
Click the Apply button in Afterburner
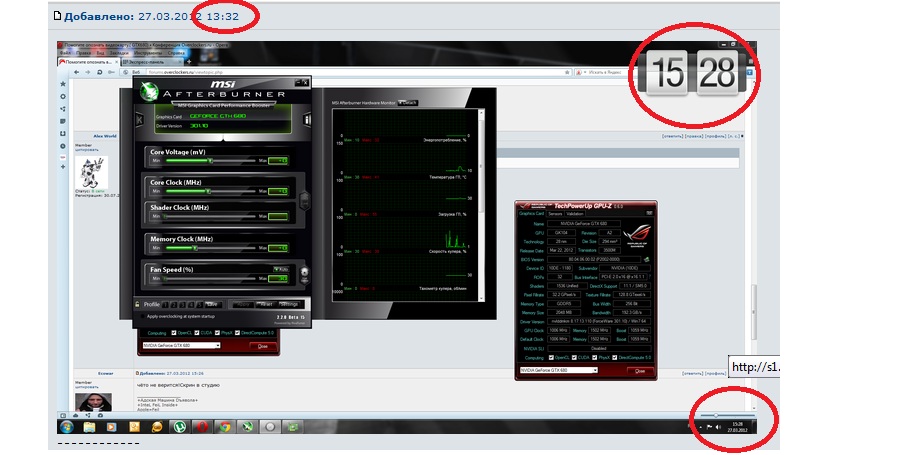click(x=243, y=304)
